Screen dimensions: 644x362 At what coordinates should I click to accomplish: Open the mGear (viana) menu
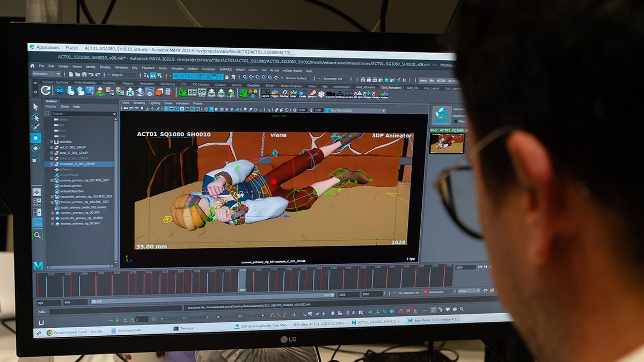293,71
